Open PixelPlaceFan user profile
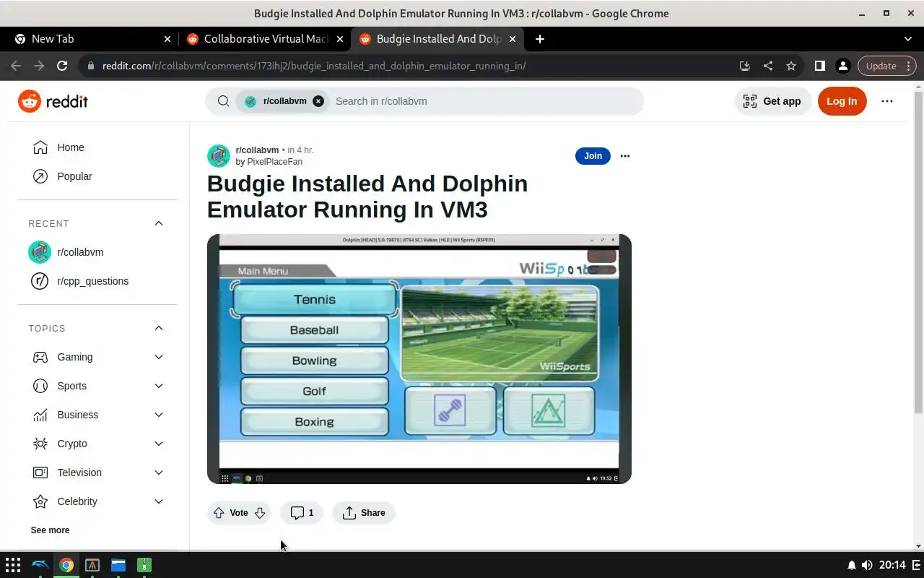Viewport: 924px width, 578px height. [x=274, y=162]
